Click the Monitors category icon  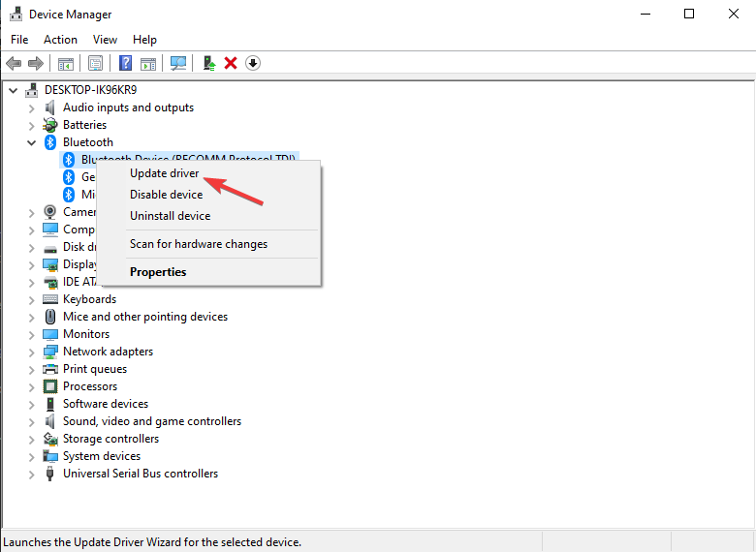pos(50,334)
